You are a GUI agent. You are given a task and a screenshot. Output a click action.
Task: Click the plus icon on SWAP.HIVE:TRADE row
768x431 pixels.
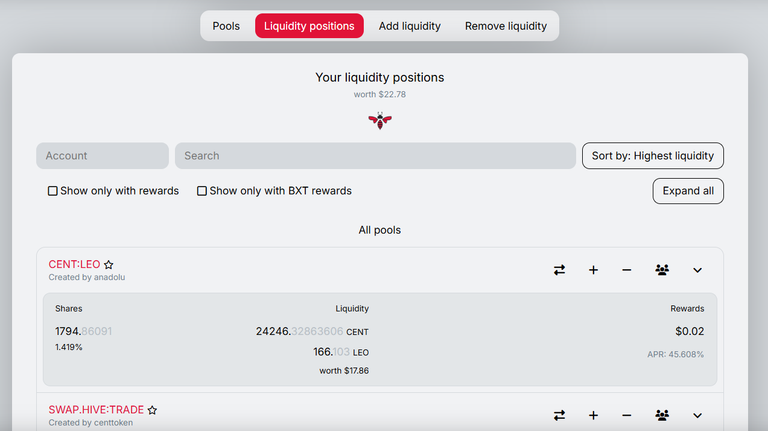pyautogui.click(x=593, y=415)
